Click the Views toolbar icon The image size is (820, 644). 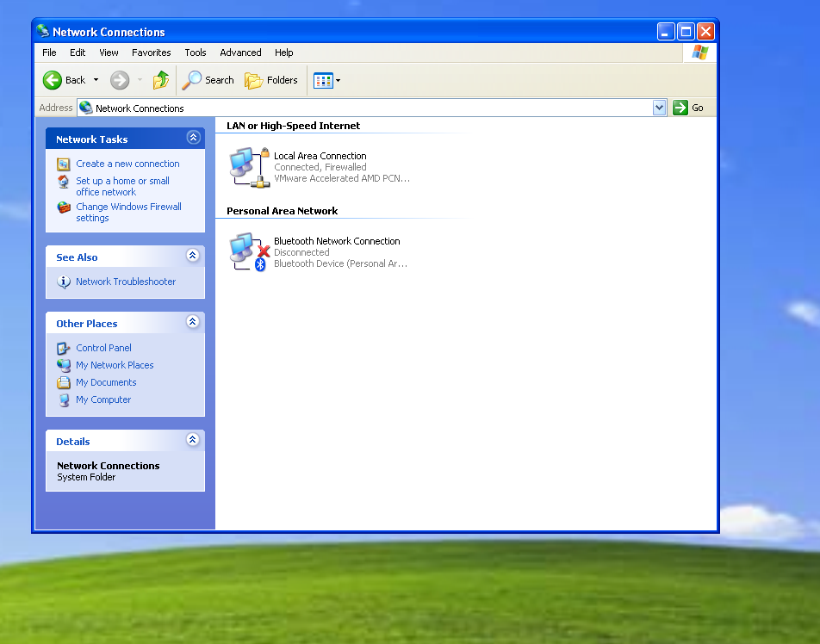tap(324, 80)
